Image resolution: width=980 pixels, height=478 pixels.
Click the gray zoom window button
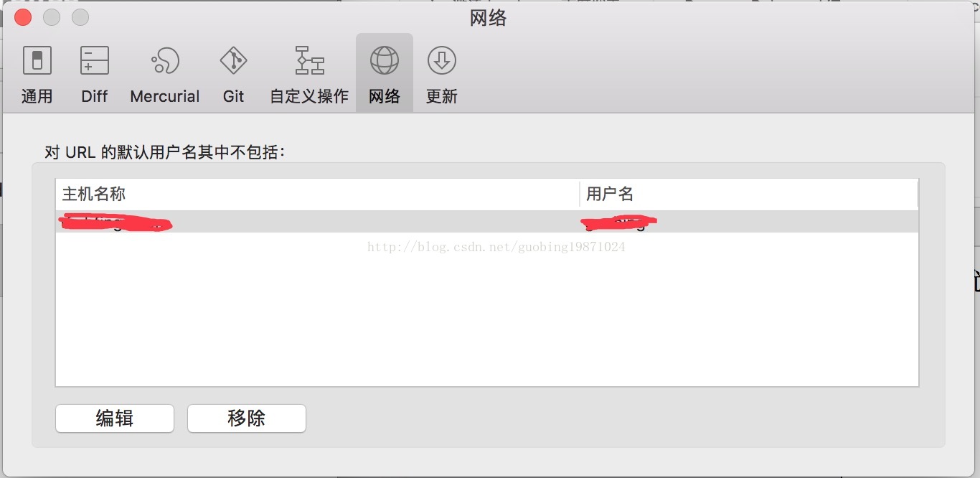coord(80,17)
